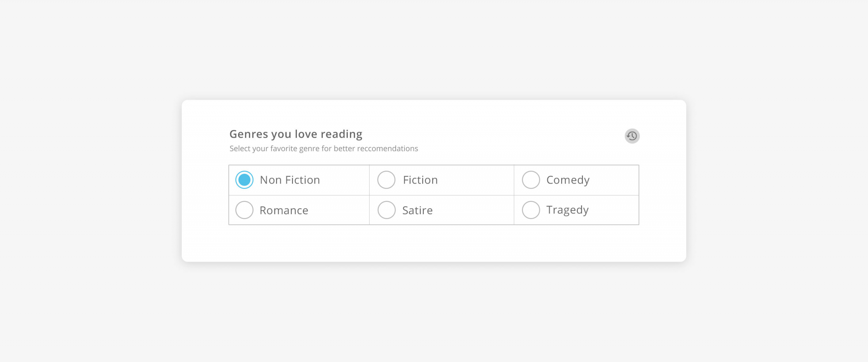This screenshot has height=362, width=868.
Task: Click the 'Romance' label text
Action: click(x=284, y=210)
